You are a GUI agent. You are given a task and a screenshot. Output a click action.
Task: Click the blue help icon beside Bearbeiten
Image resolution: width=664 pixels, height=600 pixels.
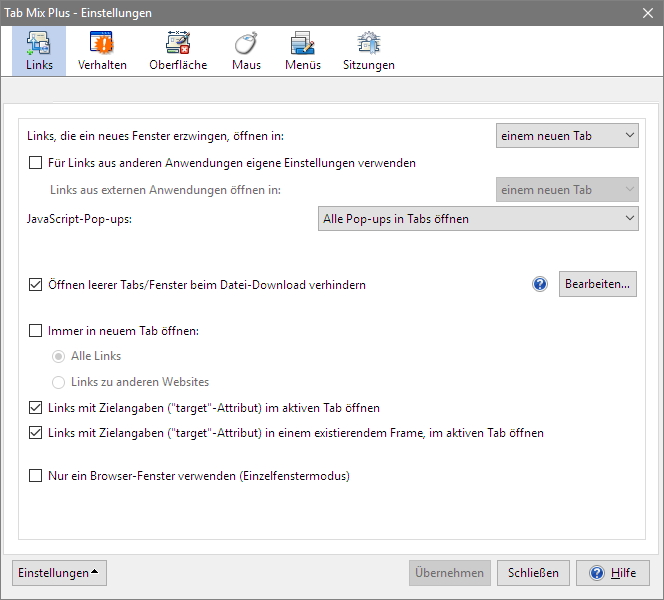pos(540,284)
